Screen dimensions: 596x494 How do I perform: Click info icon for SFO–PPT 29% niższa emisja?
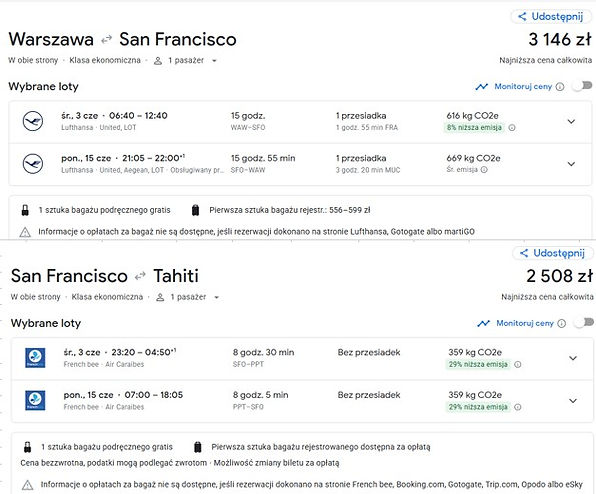click(x=517, y=364)
